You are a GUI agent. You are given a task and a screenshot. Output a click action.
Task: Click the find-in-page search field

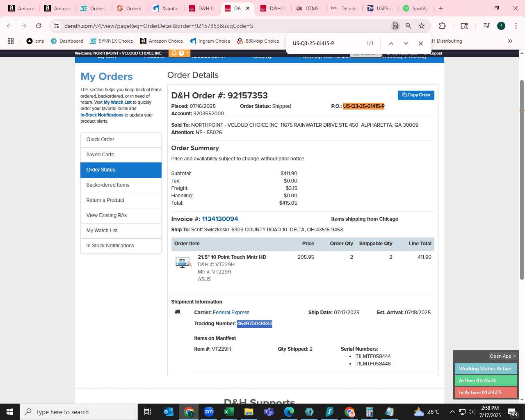pyautogui.click(x=326, y=43)
